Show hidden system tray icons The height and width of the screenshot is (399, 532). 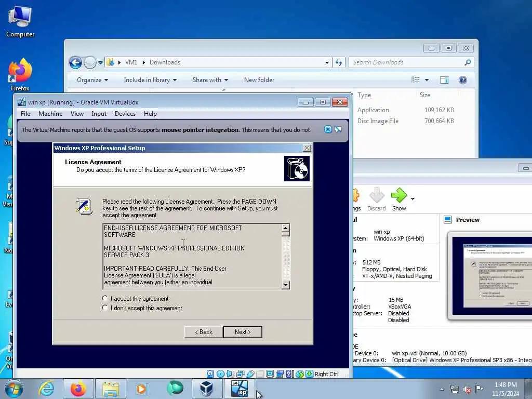pyautogui.click(x=442, y=389)
